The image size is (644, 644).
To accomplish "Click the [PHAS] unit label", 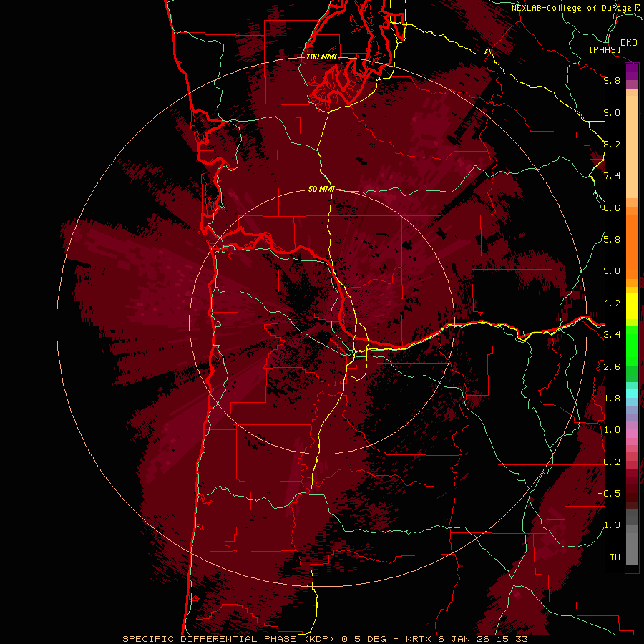I will pyautogui.click(x=605, y=49).
